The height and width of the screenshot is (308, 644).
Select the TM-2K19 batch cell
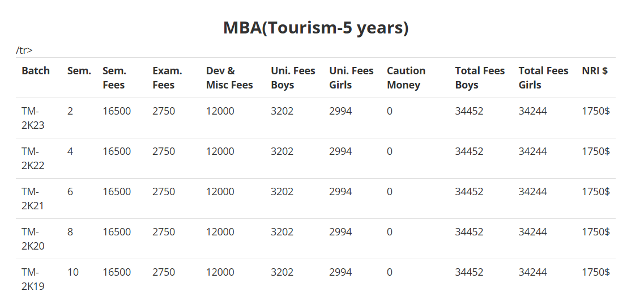[x=33, y=279]
